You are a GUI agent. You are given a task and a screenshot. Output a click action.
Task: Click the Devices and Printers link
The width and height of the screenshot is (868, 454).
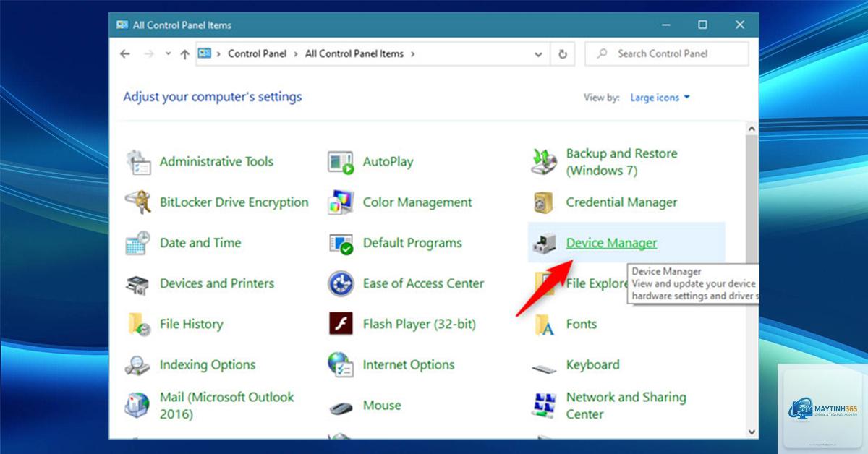click(217, 283)
